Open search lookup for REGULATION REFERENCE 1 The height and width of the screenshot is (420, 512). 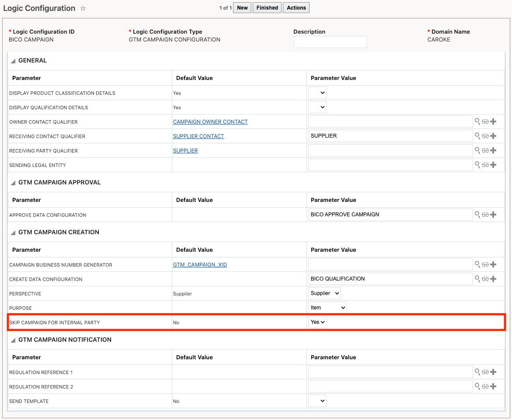point(477,372)
